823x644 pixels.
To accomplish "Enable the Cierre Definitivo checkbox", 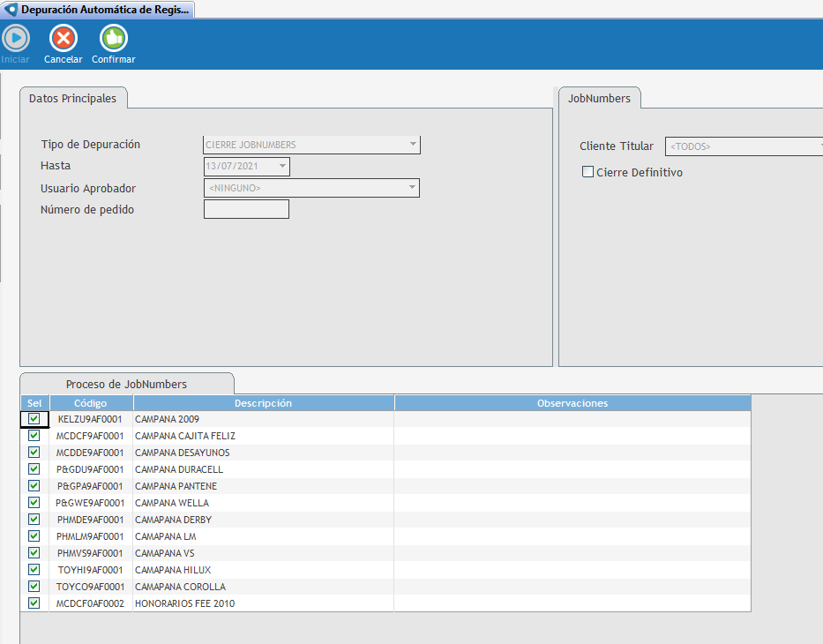I will click(587, 173).
